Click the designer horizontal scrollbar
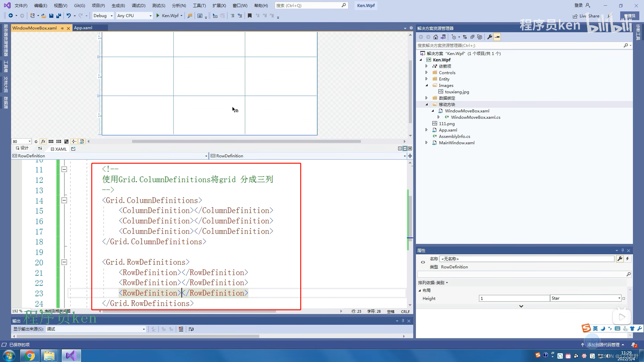Viewport: 644px width, 362px height. coord(246,142)
